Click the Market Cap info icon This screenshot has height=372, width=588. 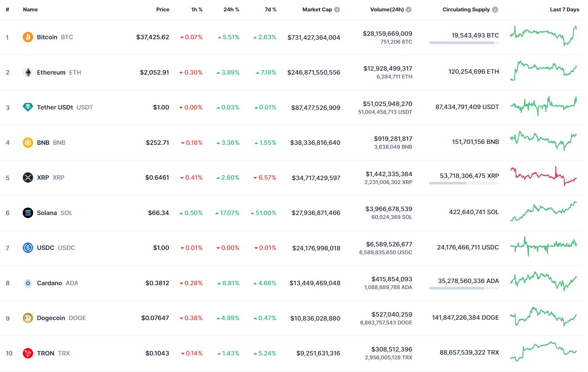tap(337, 10)
